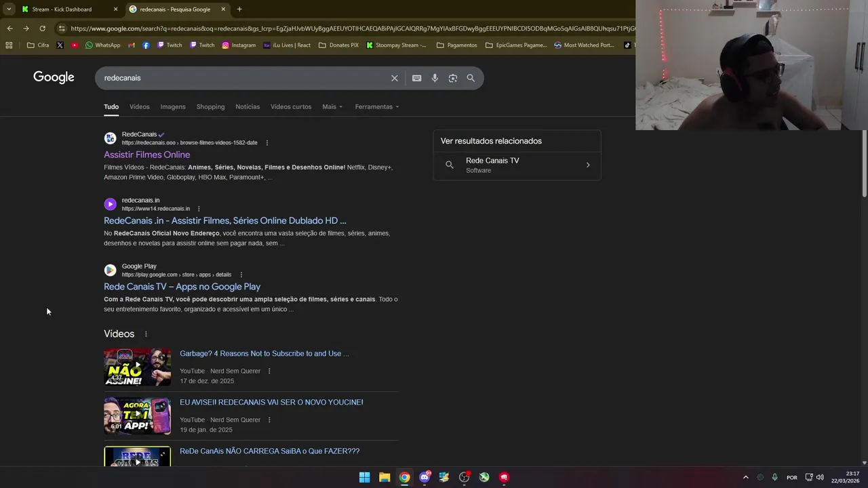Screen dimensions: 868x488
Task: Open the tab search dropdown arrow
Action: coord(9,9)
